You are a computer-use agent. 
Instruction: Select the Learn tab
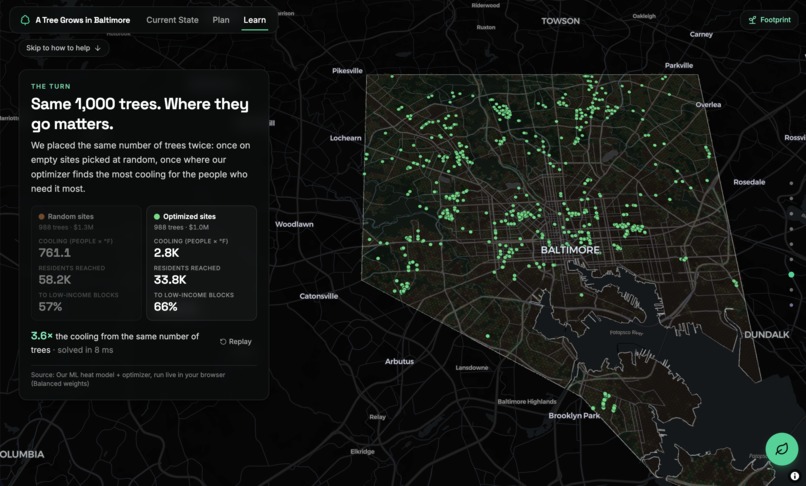[x=254, y=20]
